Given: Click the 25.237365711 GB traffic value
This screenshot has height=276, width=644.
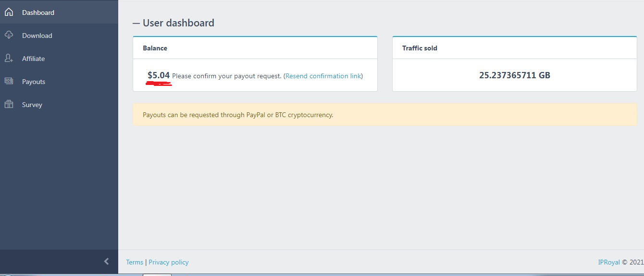Looking at the screenshot, I should point(515,75).
